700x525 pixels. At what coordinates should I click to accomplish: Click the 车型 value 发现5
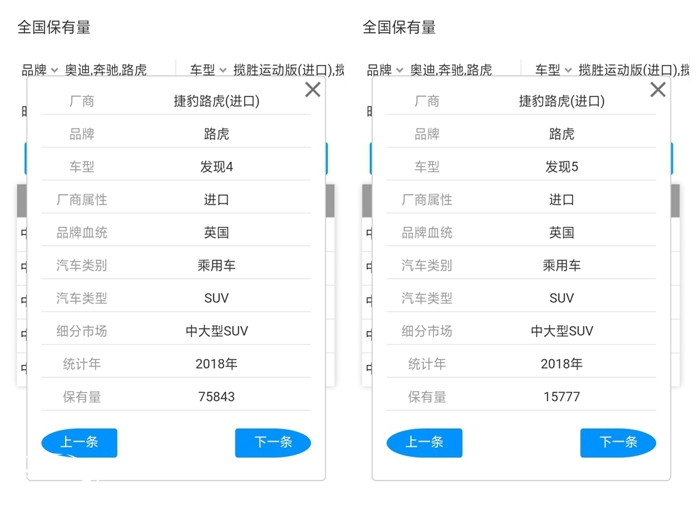coord(562,167)
